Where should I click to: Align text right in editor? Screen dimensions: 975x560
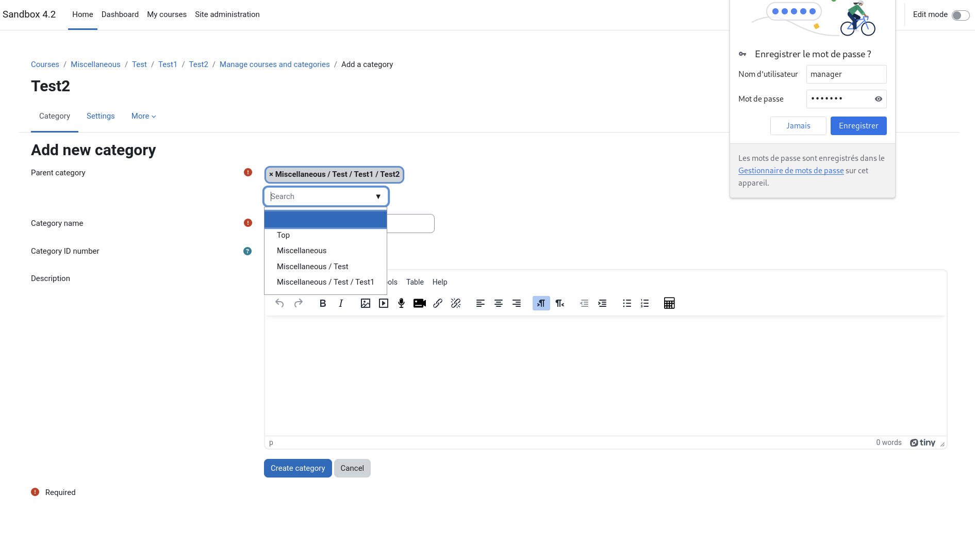517,303
